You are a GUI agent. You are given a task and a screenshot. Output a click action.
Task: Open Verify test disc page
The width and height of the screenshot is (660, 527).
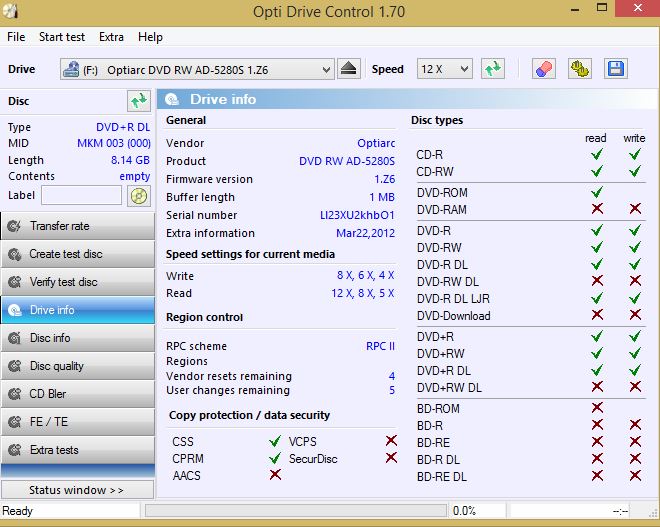tap(78, 282)
